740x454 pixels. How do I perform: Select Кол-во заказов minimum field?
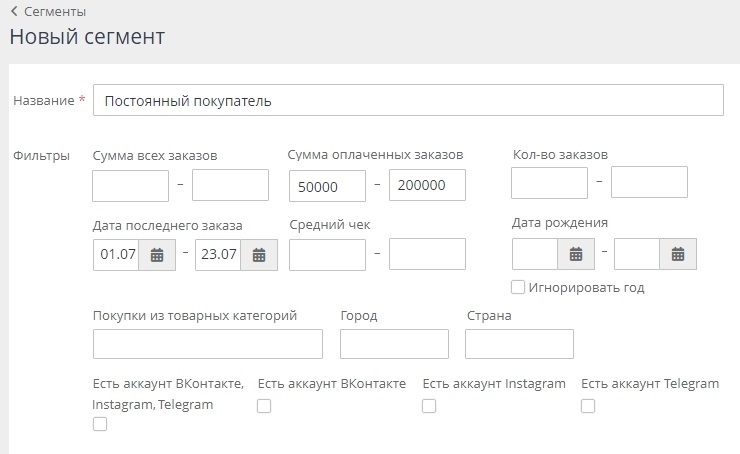click(x=549, y=183)
